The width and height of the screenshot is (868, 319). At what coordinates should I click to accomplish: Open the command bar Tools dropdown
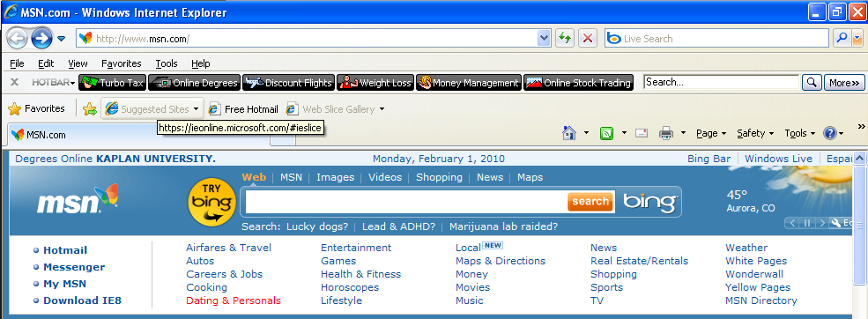[x=799, y=133]
